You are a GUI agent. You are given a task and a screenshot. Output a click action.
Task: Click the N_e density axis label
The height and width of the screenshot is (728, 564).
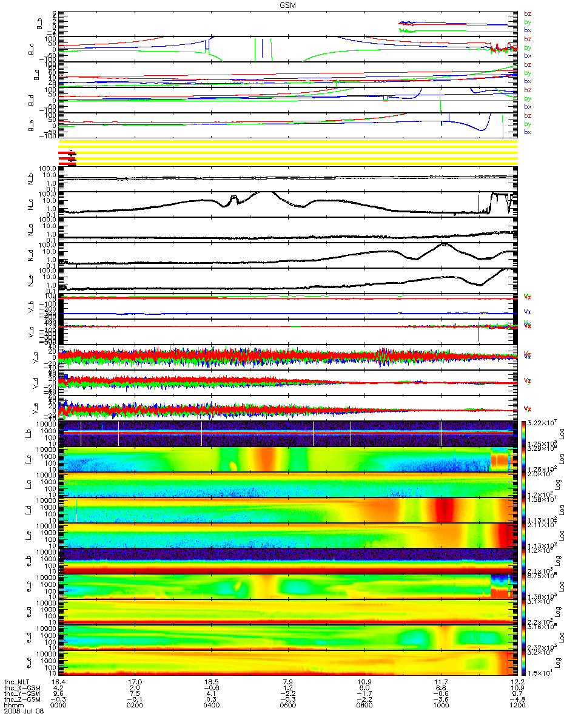[30, 280]
